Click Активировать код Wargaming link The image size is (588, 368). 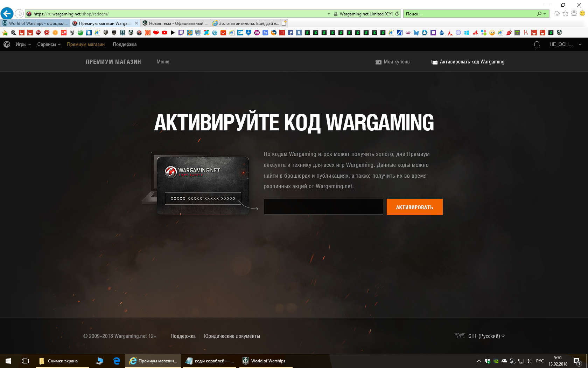point(468,62)
